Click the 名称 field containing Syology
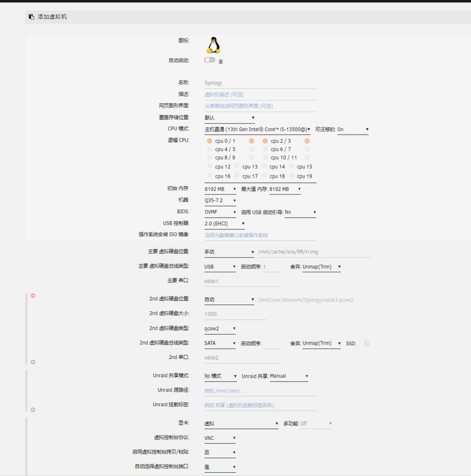Viewport: 471px width, 476px height. pos(260,83)
